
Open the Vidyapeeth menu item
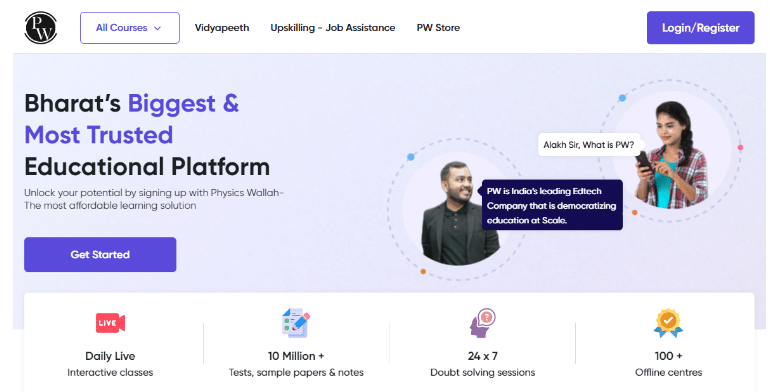pos(222,28)
